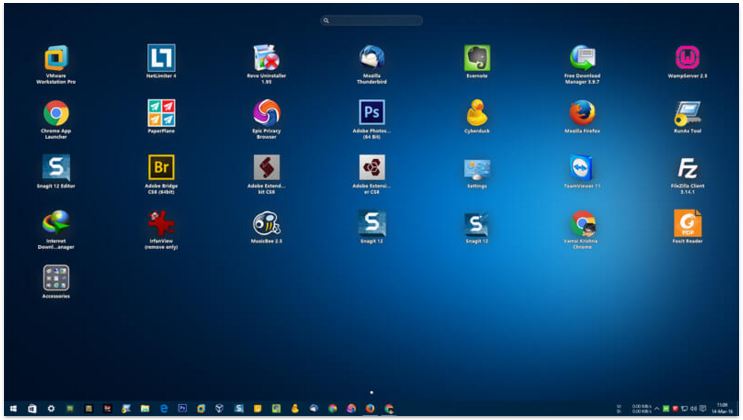Open the Store icon on taskbar
This screenshot has height=420, width=743.
(32, 409)
